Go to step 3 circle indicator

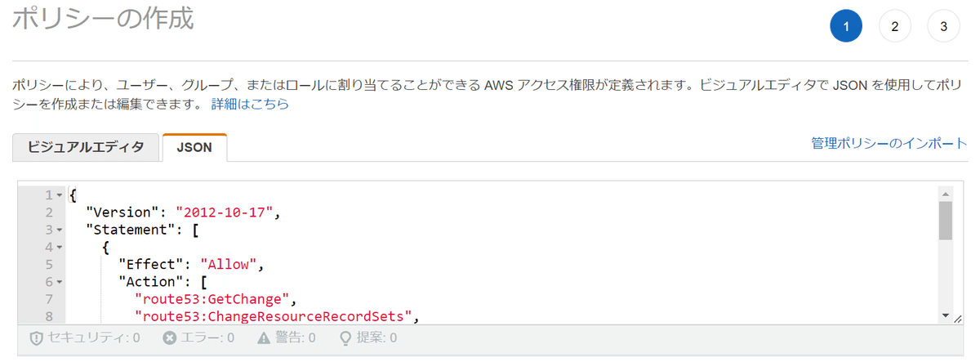pyautogui.click(x=944, y=26)
